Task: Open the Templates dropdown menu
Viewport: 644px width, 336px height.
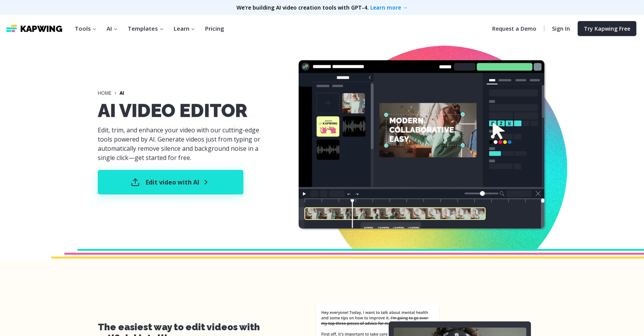Action: (x=145, y=28)
